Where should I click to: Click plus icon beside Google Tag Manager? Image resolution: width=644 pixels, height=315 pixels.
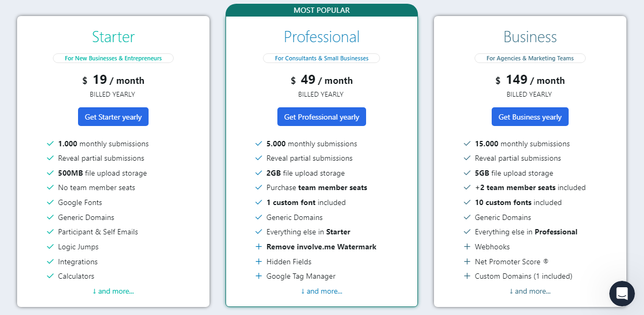(259, 276)
